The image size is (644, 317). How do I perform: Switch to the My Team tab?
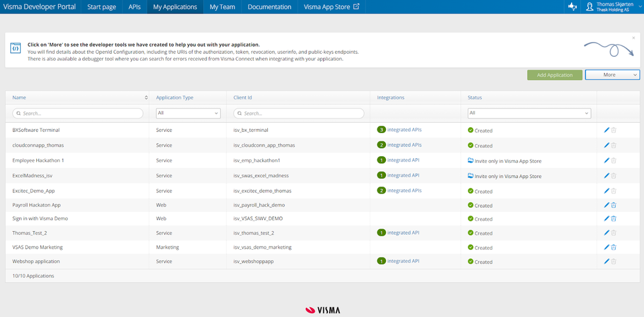click(223, 7)
